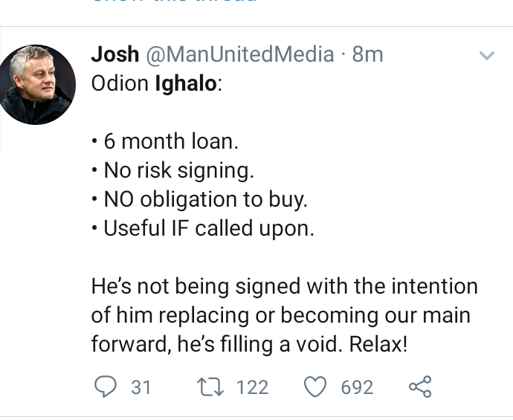Click the like count 692
This screenshot has width=513, height=420.
click(x=357, y=387)
